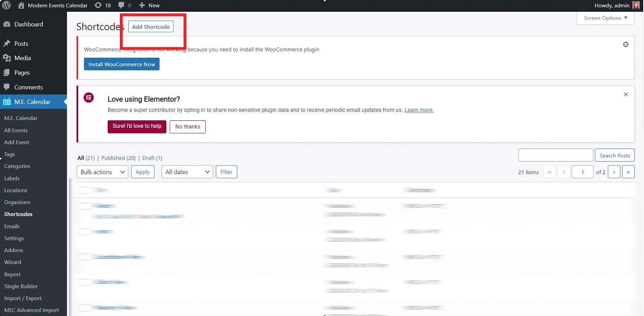Open the Media menu
This screenshot has height=316, width=644.
[23, 58]
